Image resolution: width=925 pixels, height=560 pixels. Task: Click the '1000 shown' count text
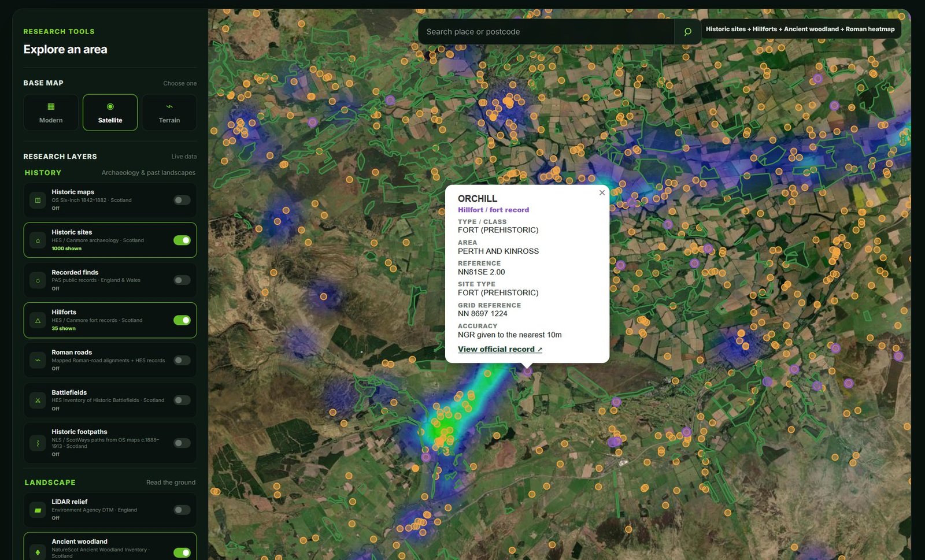click(66, 249)
